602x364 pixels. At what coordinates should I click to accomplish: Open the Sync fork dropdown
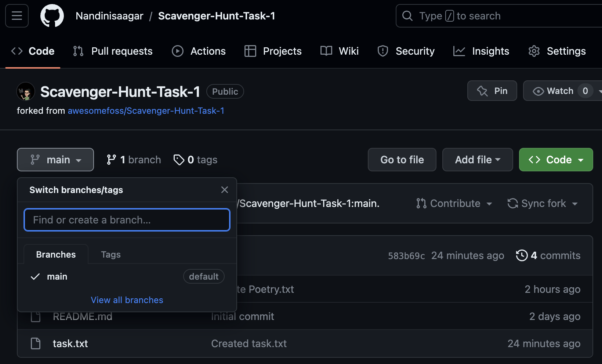(x=542, y=203)
